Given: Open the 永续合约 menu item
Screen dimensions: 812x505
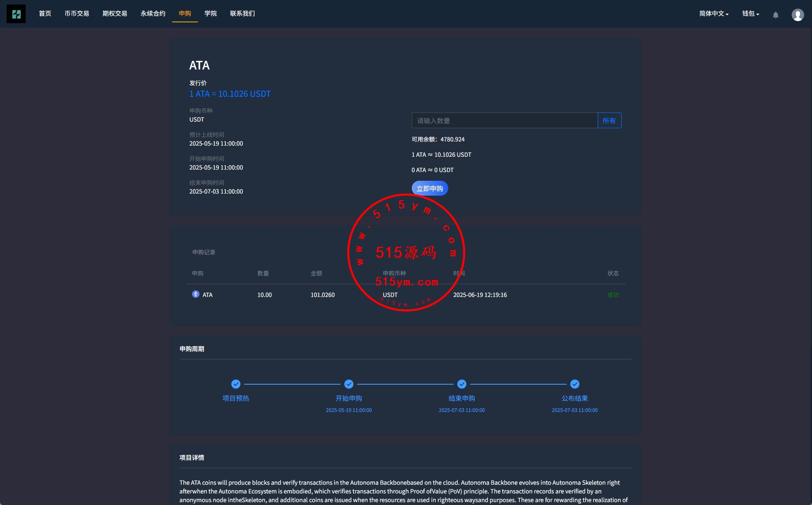Looking at the screenshot, I should (153, 14).
